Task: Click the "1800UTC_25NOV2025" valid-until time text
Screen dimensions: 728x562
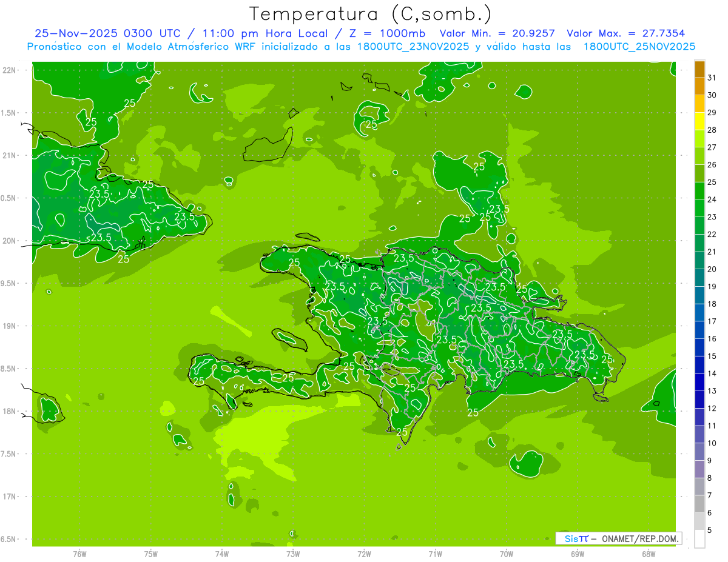Action: coord(639,47)
